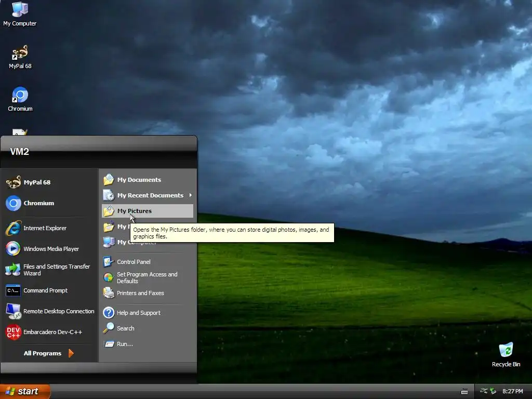Open the Chromium desktop shortcut
Viewport: 532px width, 399px height.
[20, 99]
